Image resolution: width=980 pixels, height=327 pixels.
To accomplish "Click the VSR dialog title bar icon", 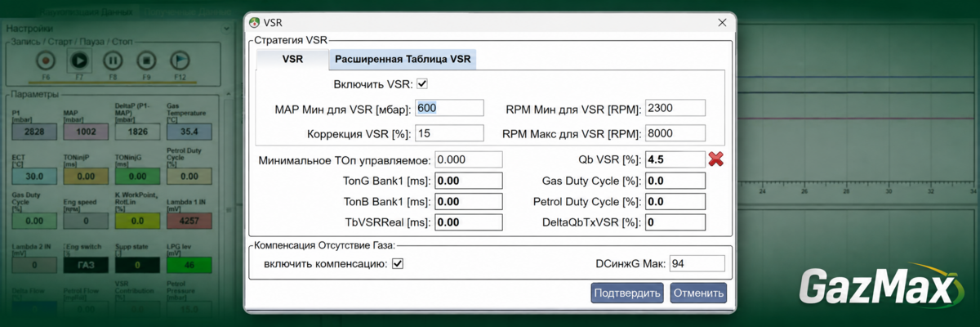I will 256,23.
